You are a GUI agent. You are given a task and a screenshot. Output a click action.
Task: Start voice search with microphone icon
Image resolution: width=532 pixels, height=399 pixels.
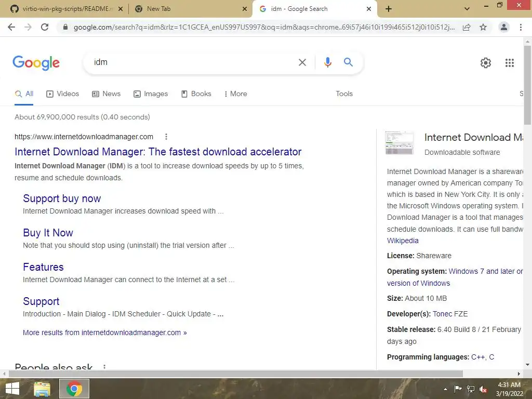[327, 62]
